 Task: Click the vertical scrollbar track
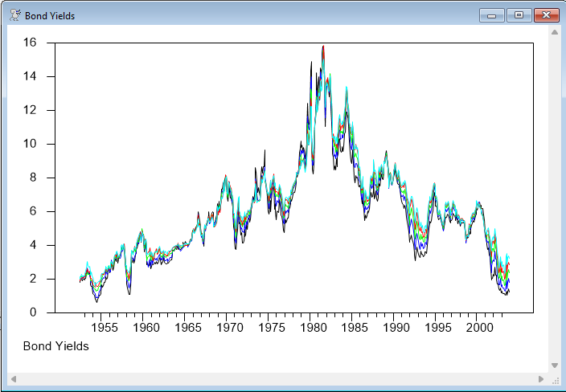(554, 201)
